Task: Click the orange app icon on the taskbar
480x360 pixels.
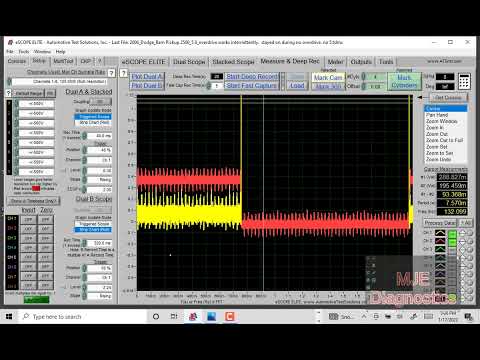Action: (x=230, y=316)
